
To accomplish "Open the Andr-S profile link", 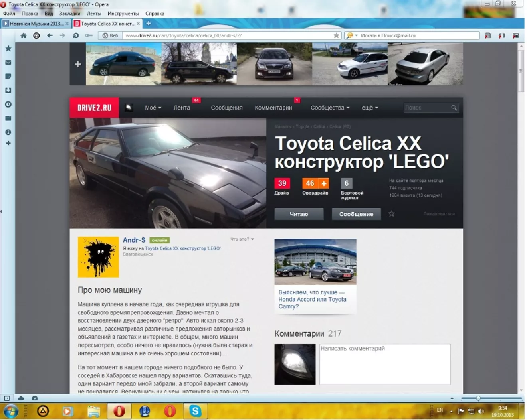I will pyautogui.click(x=134, y=240).
